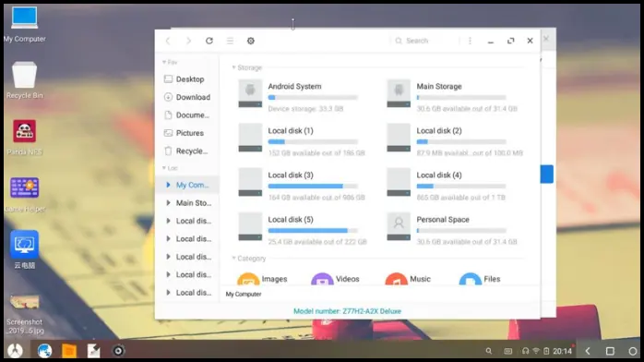This screenshot has width=644, height=362.
Task: Select '152 GB available out of 186 GB' text
Action: coord(316,153)
